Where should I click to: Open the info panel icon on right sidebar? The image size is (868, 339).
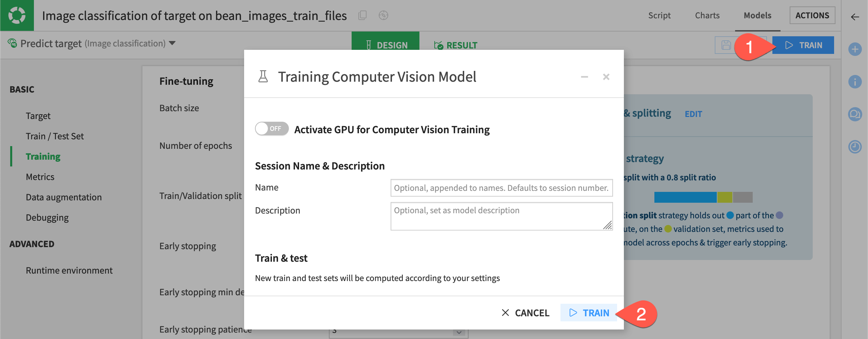[x=856, y=82]
